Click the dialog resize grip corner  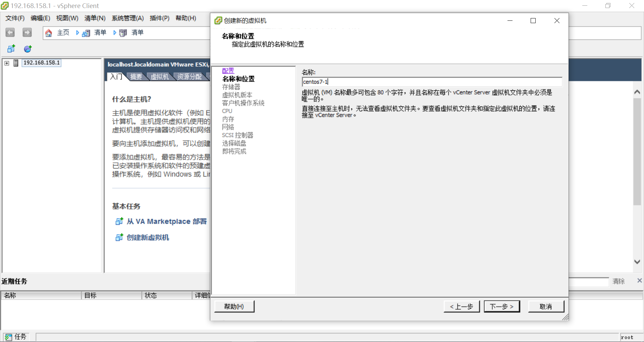[566, 317]
